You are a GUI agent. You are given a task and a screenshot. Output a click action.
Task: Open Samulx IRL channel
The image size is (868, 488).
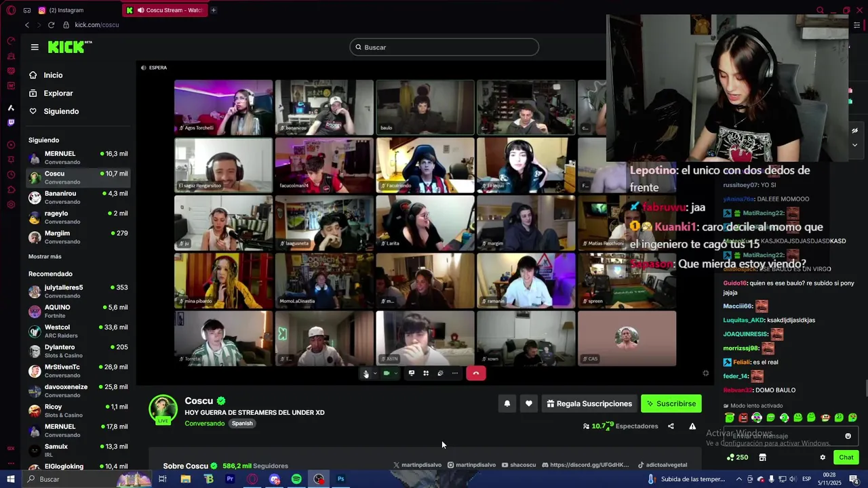[78, 450]
